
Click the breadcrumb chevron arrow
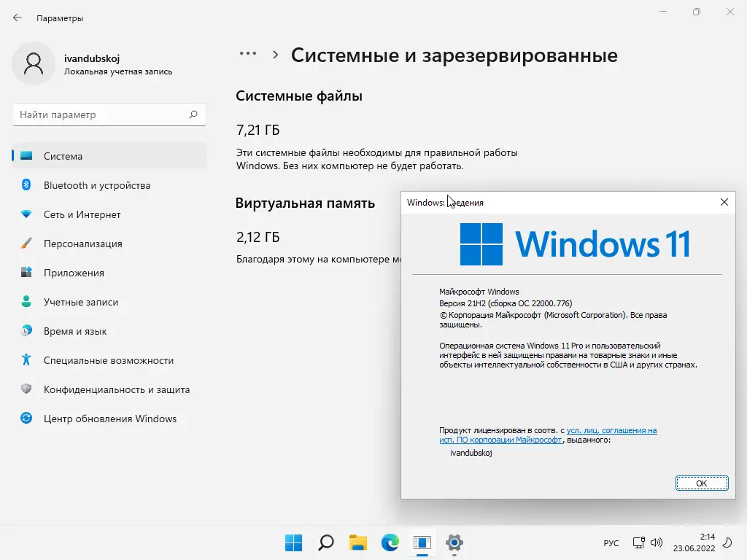point(275,55)
